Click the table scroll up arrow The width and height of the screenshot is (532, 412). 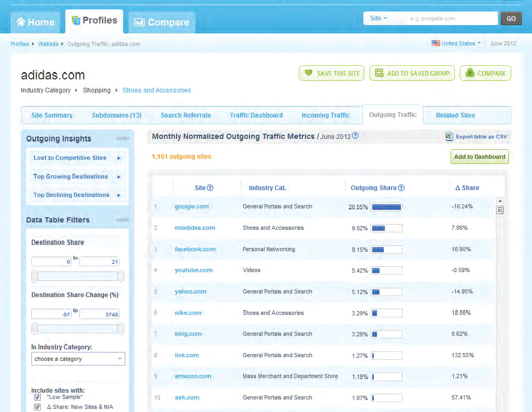(x=500, y=201)
